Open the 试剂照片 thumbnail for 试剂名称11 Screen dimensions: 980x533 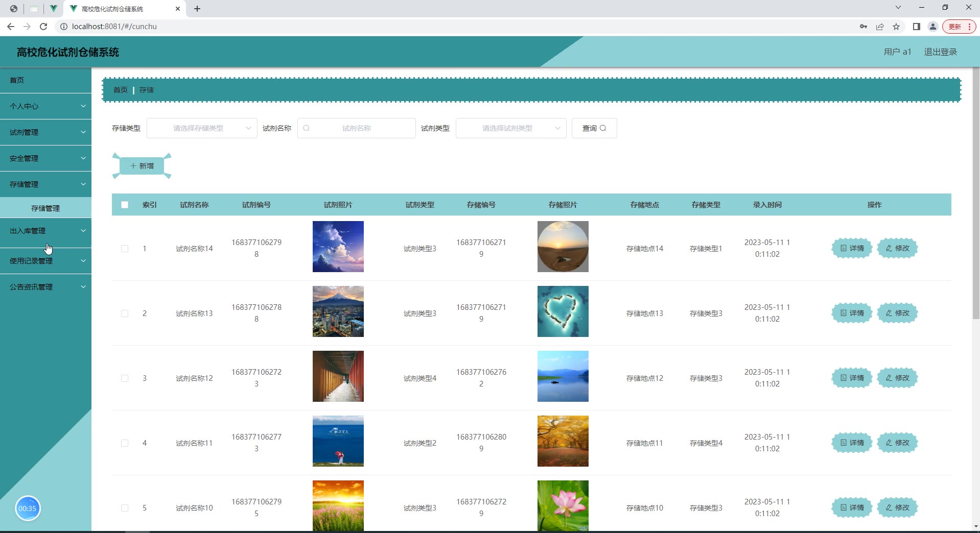(338, 441)
